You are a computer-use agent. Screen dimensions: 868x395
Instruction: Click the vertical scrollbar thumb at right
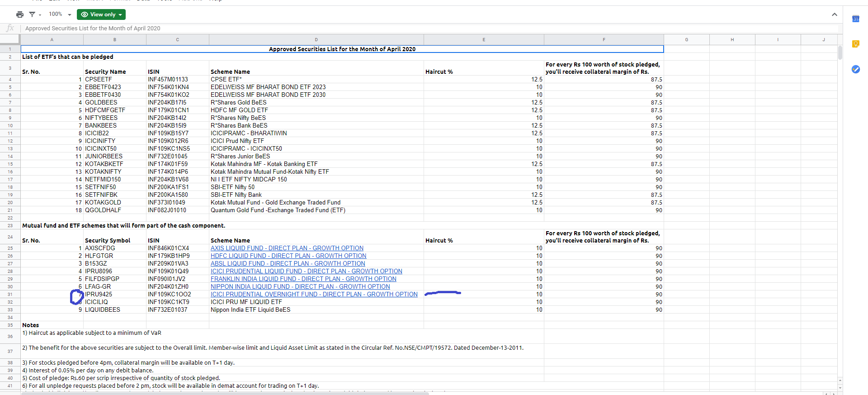coord(840,52)
